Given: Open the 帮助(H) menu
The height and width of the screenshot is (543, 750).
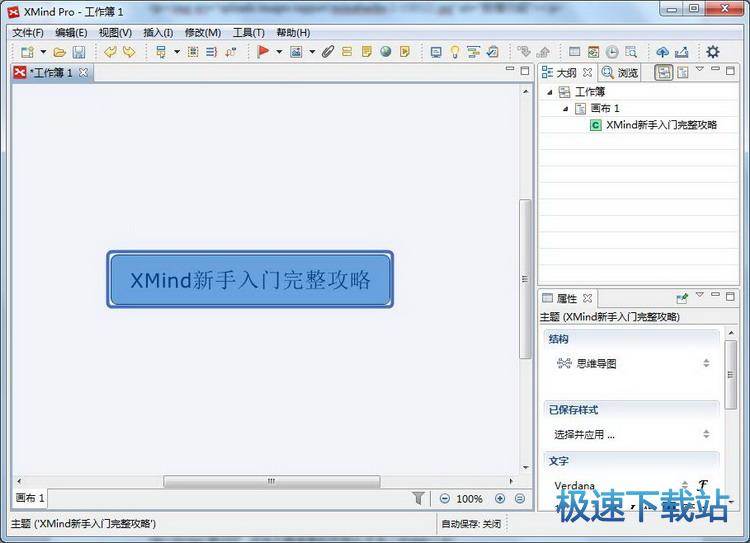Looking at the screenshot, I should tap(293, 33).
